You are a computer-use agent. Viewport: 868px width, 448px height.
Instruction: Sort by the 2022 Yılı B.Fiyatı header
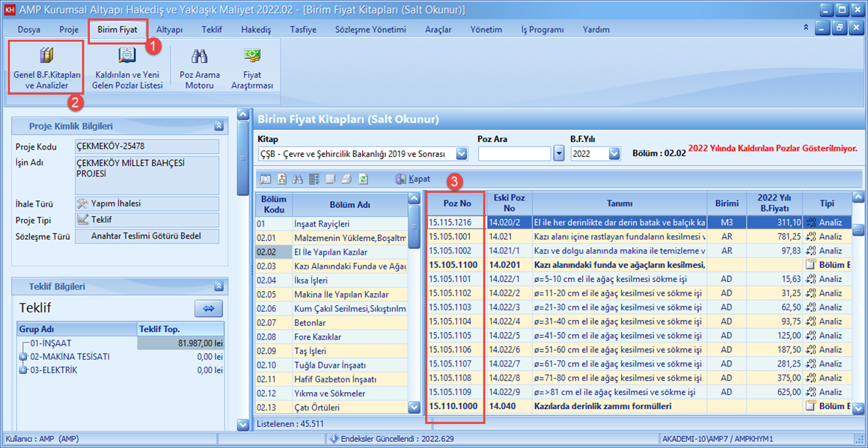[x=774, y=203]
